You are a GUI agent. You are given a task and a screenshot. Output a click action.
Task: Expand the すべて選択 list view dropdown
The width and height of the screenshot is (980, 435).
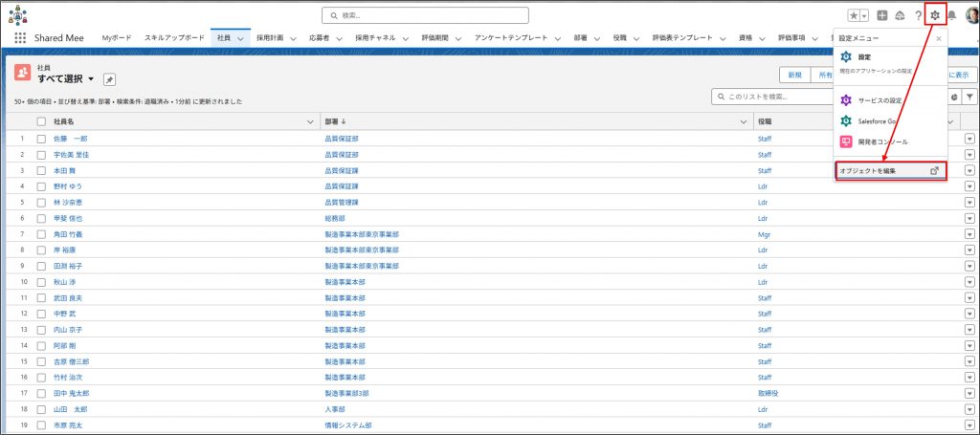coord(91,78)
